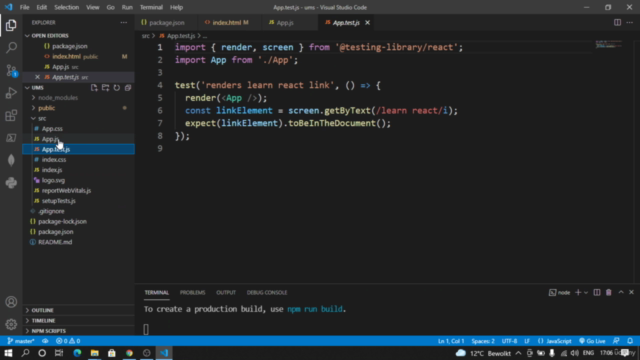This screenshot has height=360, width=640.
Task: Refresh the Explorer file tree
Action: click(x=117, y=88)
